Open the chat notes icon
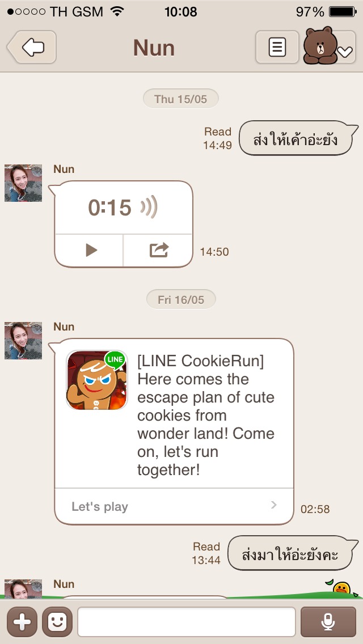 pyautogui.click(x=277, y=47)
